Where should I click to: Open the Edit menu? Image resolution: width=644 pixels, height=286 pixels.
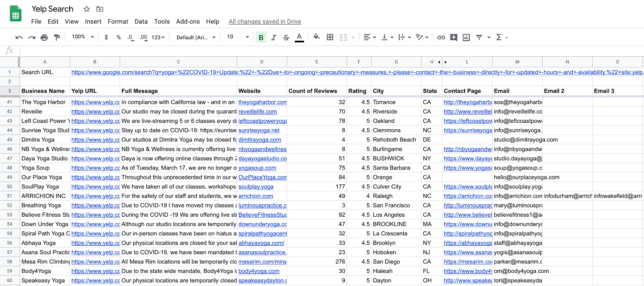pyautogui.click(x=53, y=22)
